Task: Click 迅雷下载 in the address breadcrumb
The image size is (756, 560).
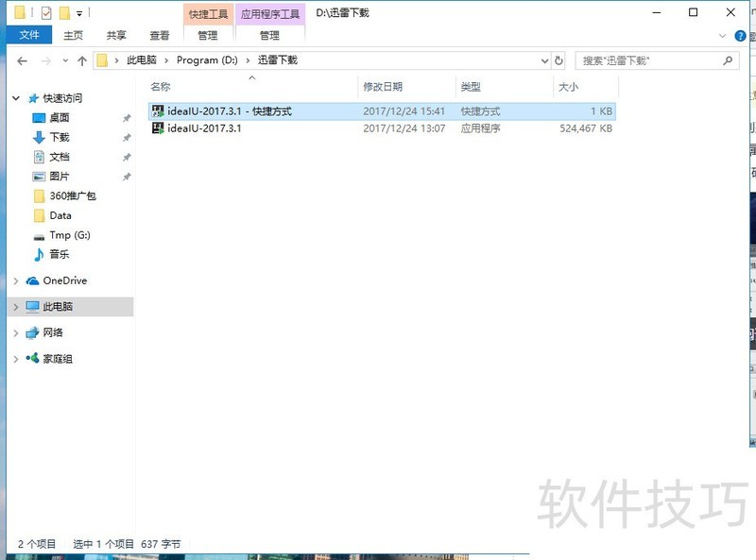Action: point(278,59)
